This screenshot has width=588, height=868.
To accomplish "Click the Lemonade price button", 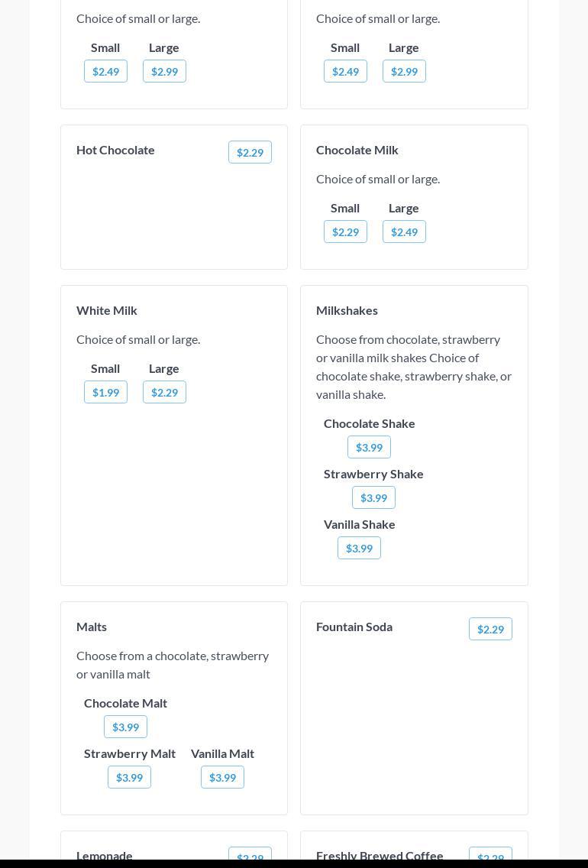I will 250,855.
